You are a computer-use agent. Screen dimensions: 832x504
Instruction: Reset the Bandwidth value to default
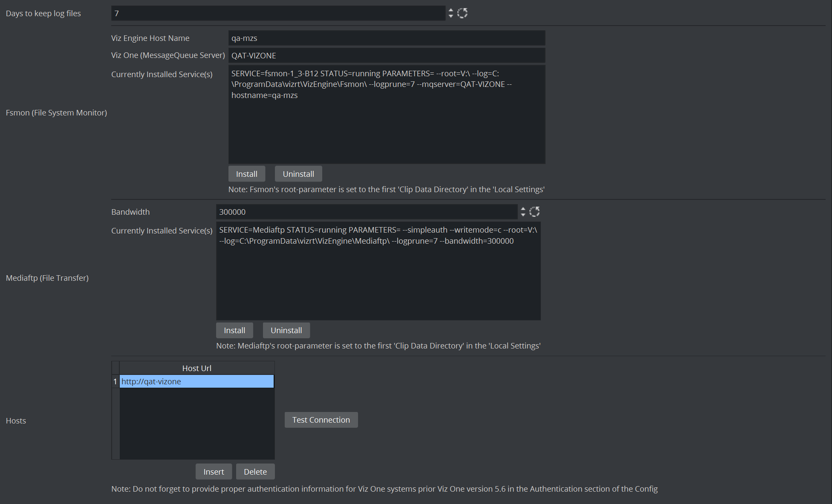pos(534,212)
